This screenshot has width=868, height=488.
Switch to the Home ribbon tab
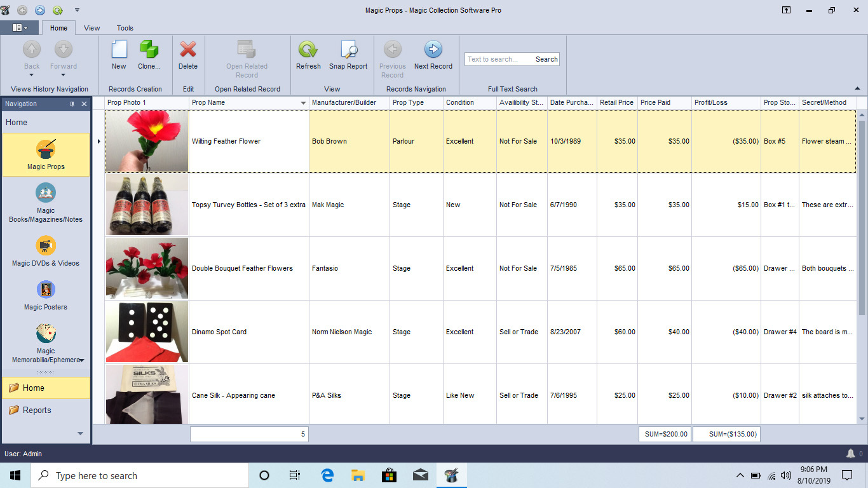click(58, 28)
